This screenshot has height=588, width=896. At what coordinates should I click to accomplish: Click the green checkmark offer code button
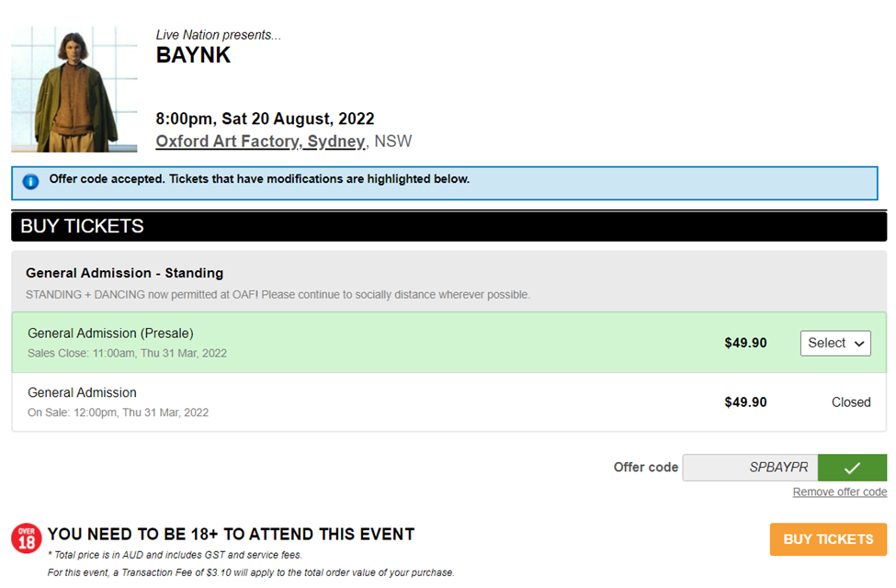[852, 468]
